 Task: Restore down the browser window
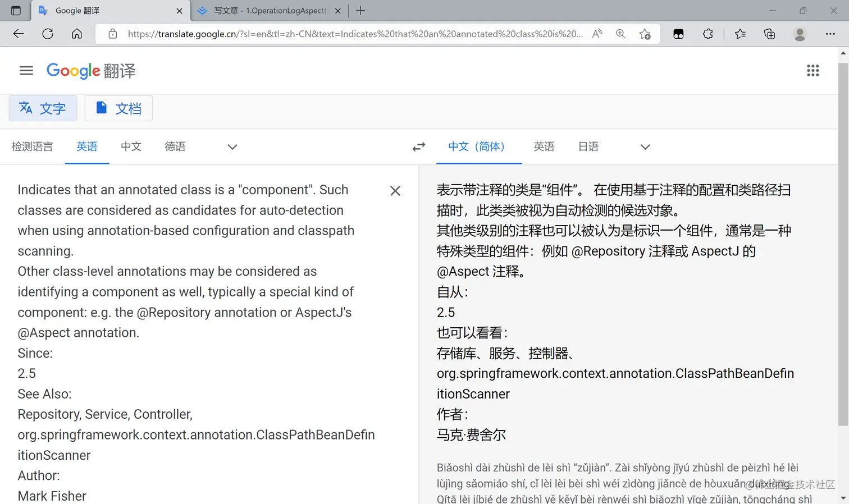coord(803,11)
